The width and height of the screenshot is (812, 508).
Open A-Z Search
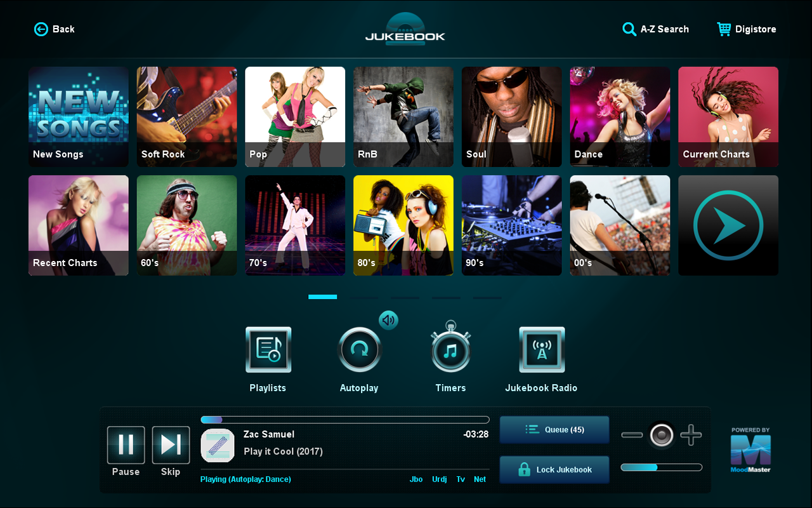655,29
